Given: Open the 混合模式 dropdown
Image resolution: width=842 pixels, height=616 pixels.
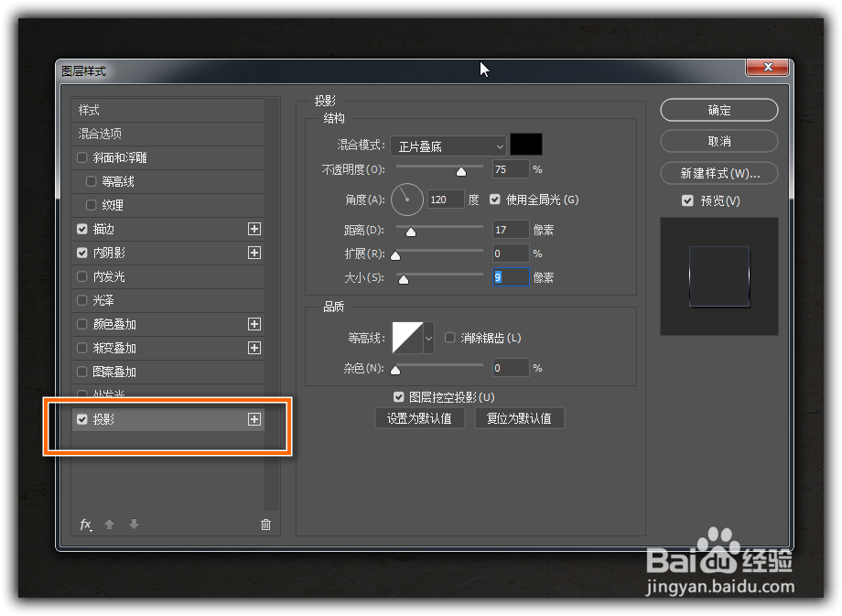Looking at the screenshot, I should (448, 145).
